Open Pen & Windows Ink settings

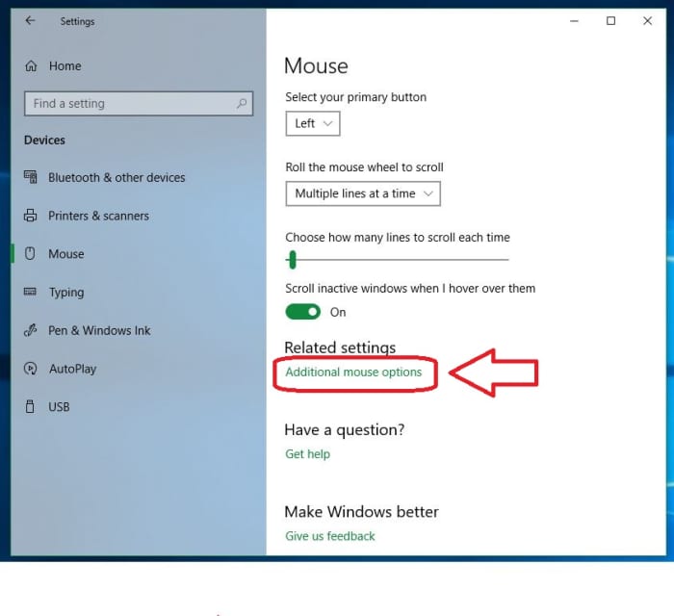[99, 330]
